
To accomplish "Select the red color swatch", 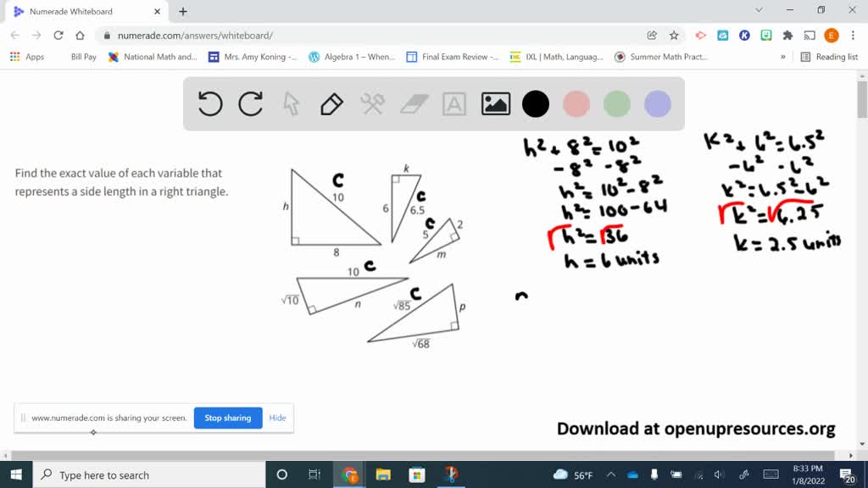I will pyautogui.click(x=576, y=103).
